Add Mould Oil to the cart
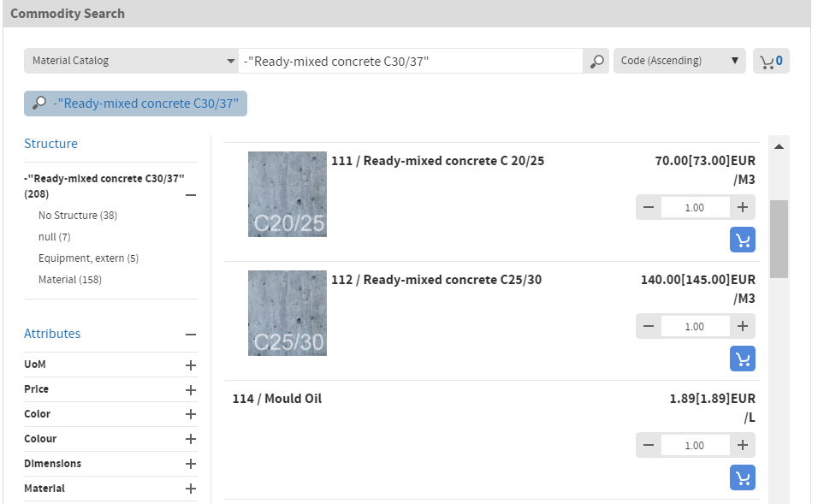The height and width of the screenshot is (504, 818). tap(743, 478)
